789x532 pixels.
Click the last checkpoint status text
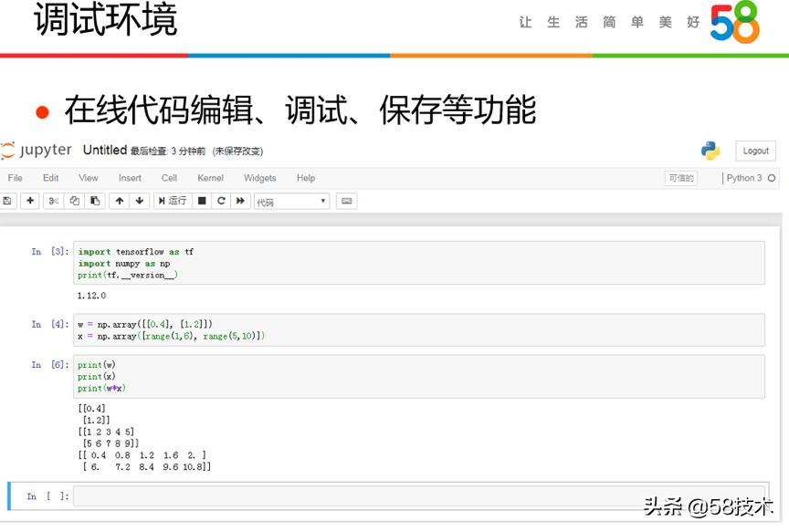168,151
